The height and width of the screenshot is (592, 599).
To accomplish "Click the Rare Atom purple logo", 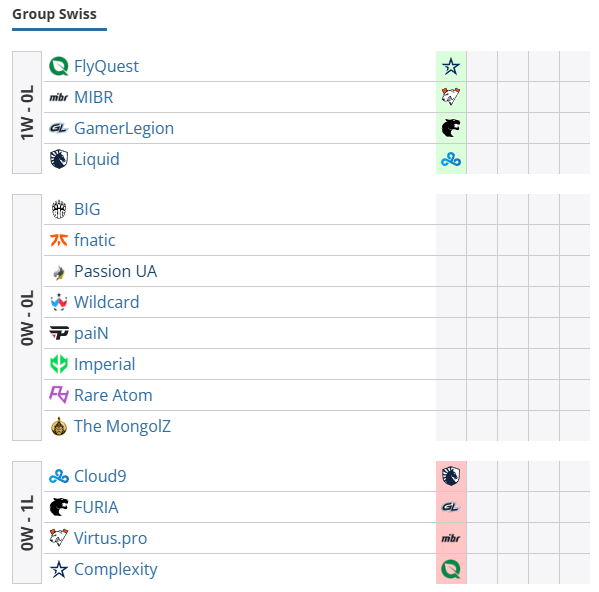I will click(x=59, y=395).
